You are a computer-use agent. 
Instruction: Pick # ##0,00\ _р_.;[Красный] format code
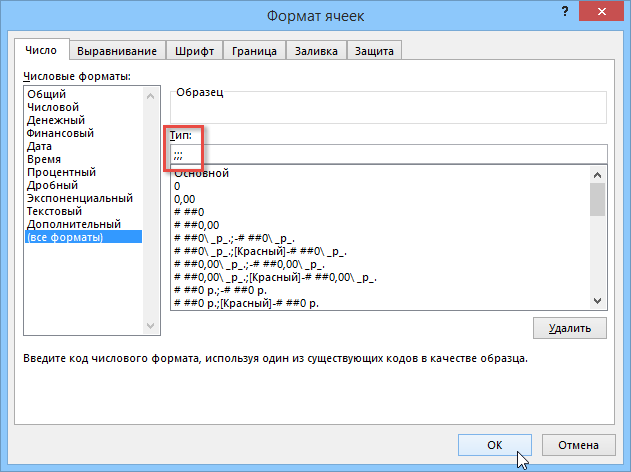tap(380, 277)
